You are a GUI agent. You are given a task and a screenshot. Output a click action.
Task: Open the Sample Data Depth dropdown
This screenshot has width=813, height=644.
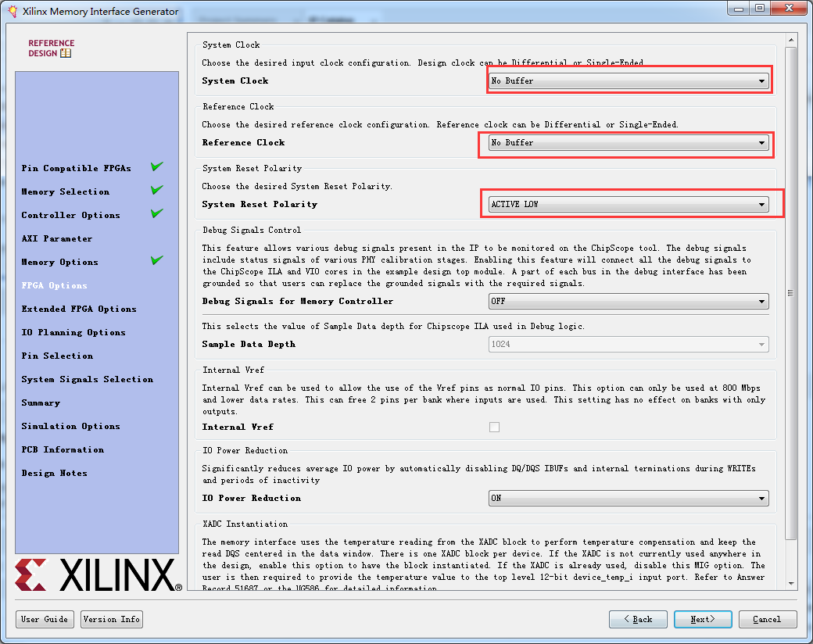[629, 345]
